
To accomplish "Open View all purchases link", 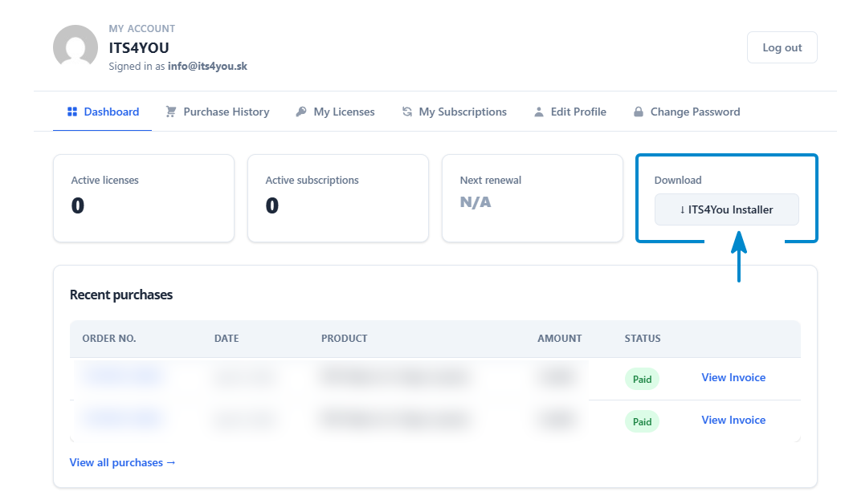I will 122,462.
